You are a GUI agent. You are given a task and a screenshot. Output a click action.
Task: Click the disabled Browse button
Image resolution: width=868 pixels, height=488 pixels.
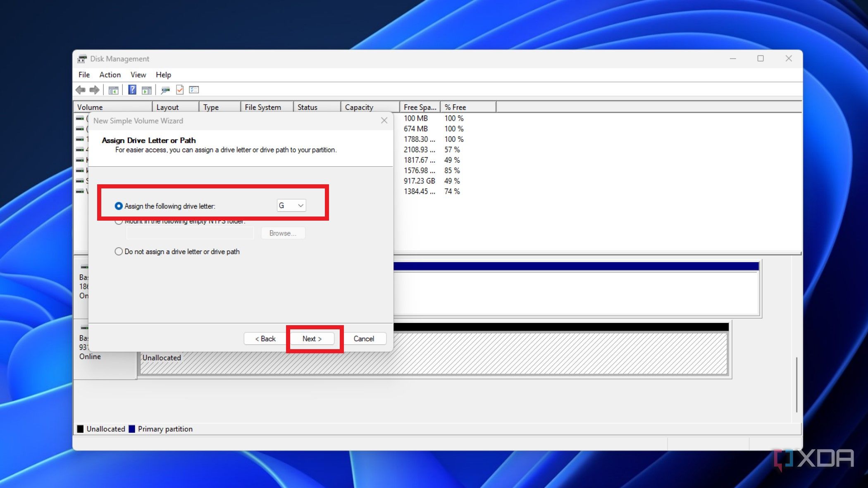[x=283, y=233]
